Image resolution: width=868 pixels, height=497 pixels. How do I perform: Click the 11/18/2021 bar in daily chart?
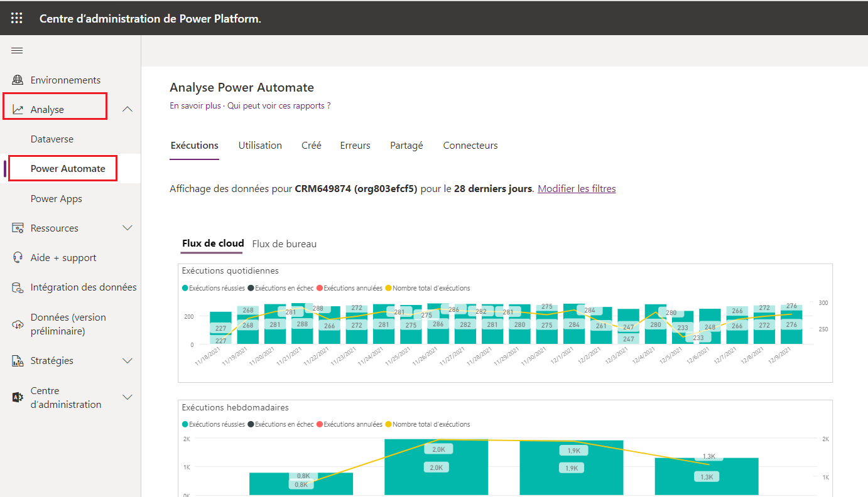click(220, 328)
